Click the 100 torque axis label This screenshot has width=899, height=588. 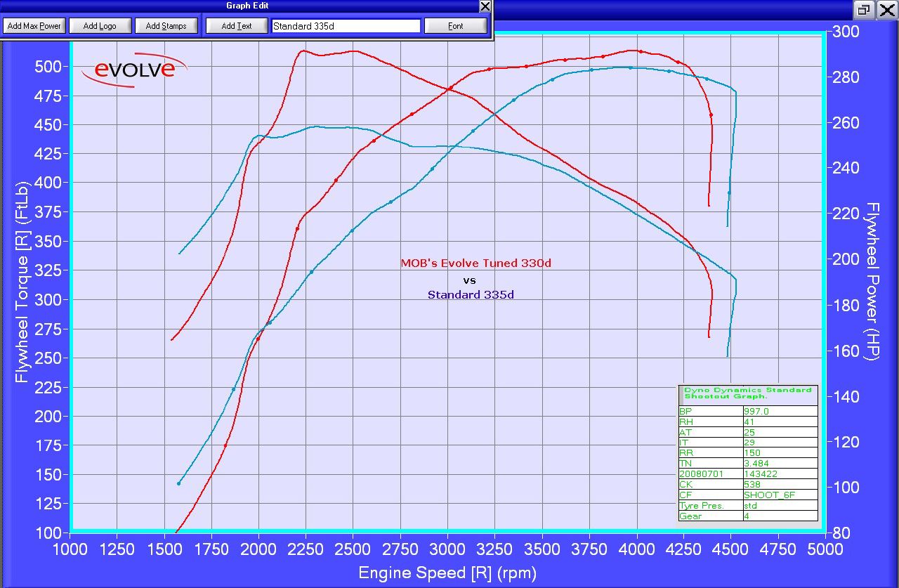pos(51,533)
